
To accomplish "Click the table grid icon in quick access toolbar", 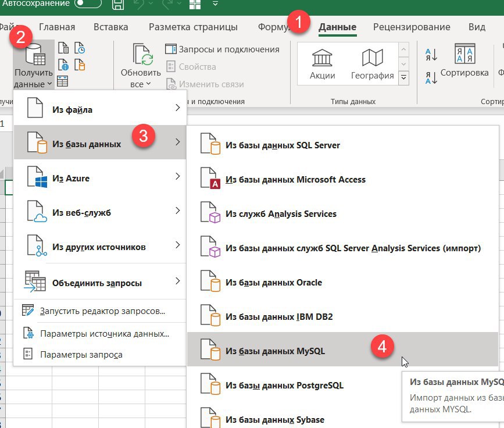I will click(x=195, y=4).
